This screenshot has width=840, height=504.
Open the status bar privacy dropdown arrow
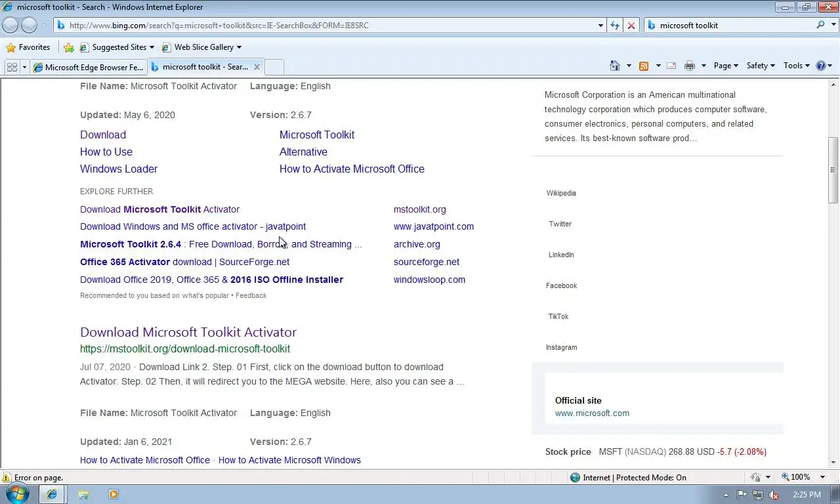click(x=767, y=477)
